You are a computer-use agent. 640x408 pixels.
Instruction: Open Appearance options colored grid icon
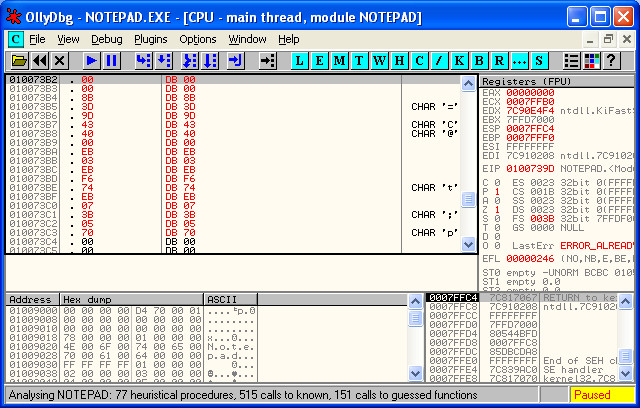pyautogui.click(x=592, y=61)
